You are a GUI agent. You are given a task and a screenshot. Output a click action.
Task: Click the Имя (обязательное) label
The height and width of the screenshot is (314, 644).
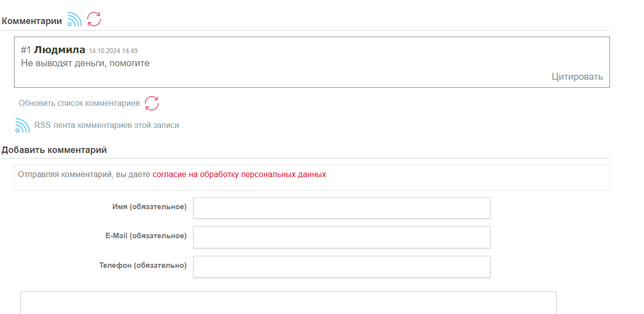(x=149, y=207)
